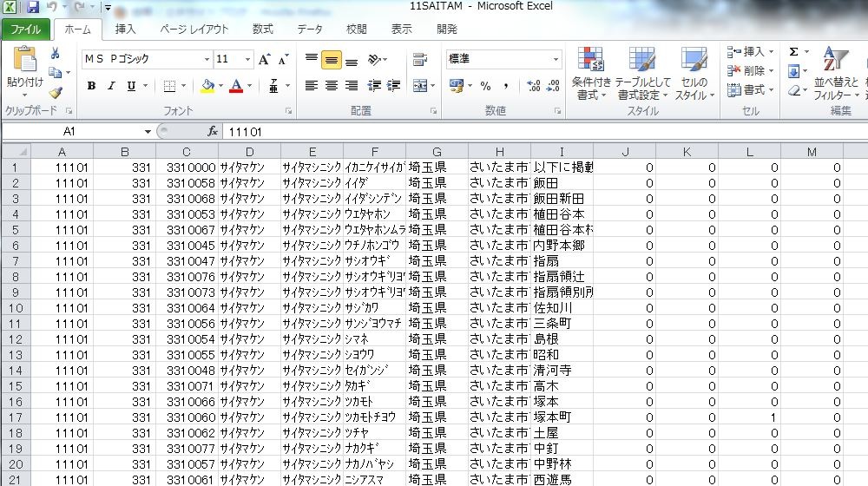
Task: Select column F header
Action: (x=375, y=152)
